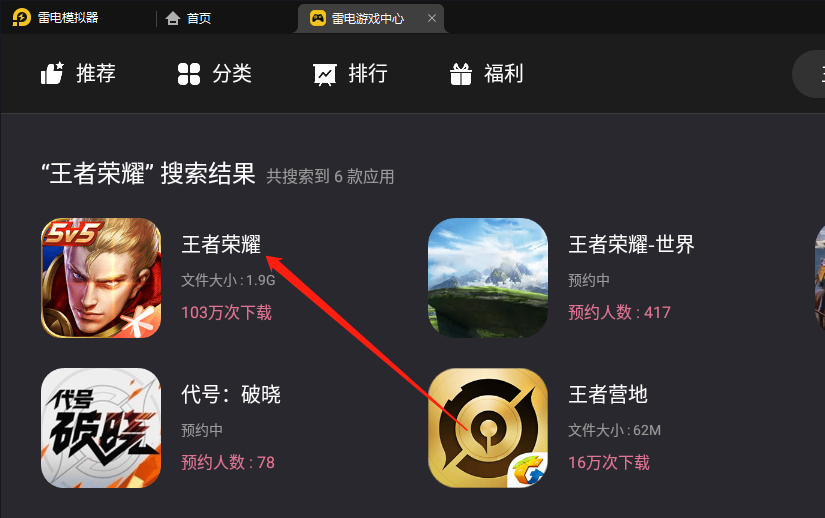Open the 王者荣耀 title link
825x518 pixels.
coord(222,245)
